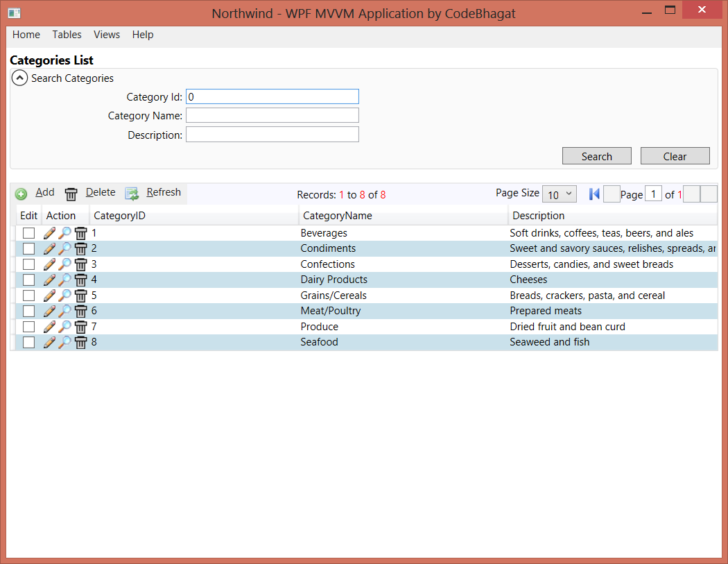
Task: Click the pencil edit icon for Beverages row
Action: pyautogui.click(x=49, y=233)
